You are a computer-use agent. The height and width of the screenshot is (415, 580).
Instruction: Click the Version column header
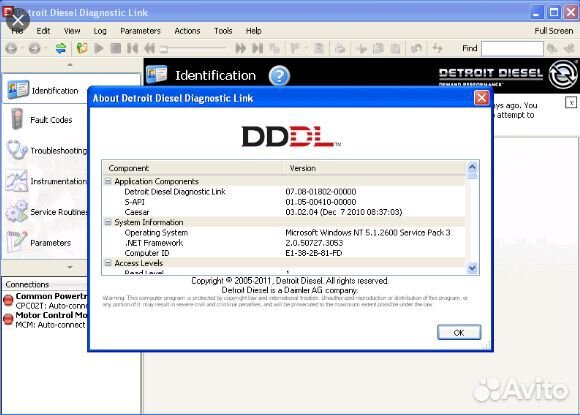click(374, 168)
